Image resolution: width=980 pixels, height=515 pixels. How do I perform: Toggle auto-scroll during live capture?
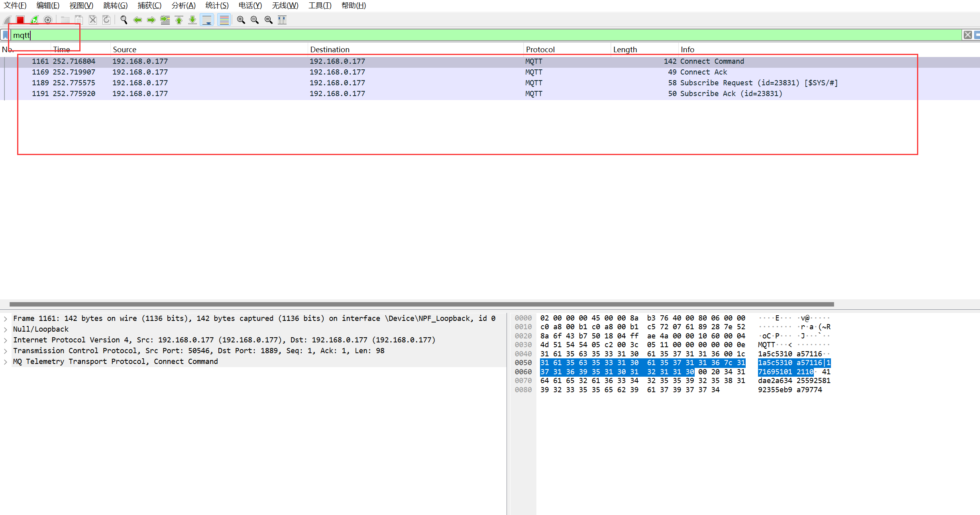[207, 20]
